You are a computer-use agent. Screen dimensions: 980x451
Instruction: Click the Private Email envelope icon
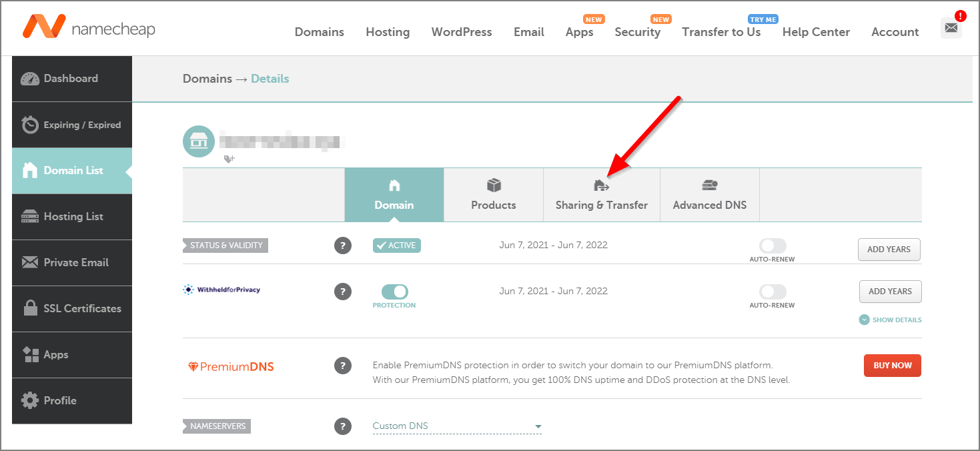pyautogui.click(x=30, y=262)
